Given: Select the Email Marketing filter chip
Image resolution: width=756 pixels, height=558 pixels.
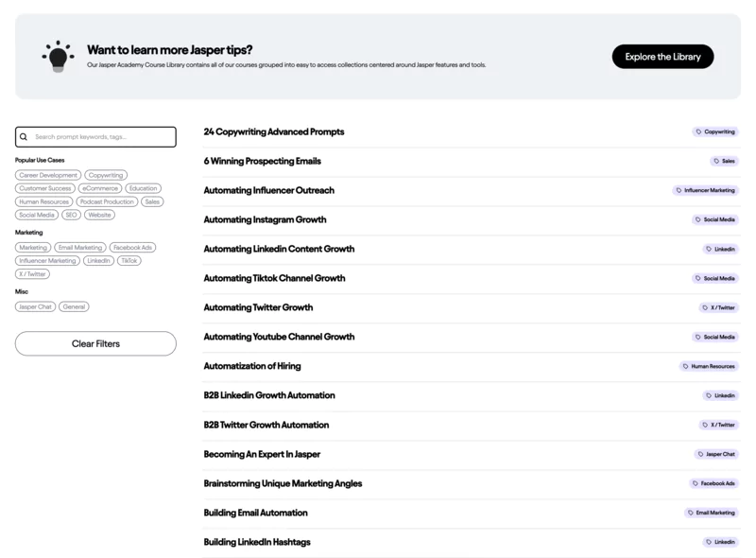Looking at the screenshot, I should pyautogui.click(x=80, y=248).
